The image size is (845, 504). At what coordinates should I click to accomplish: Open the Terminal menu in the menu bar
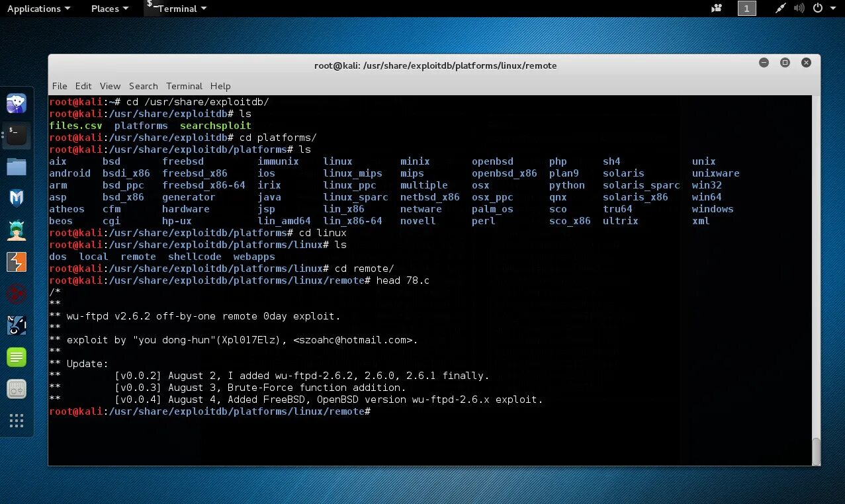coord(184,86)
